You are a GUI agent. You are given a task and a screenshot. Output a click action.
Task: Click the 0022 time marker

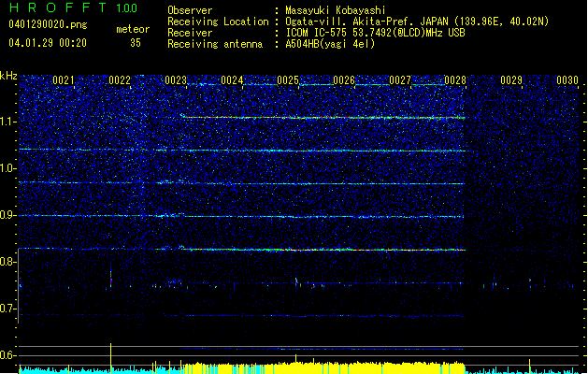(x=120, y=80)
